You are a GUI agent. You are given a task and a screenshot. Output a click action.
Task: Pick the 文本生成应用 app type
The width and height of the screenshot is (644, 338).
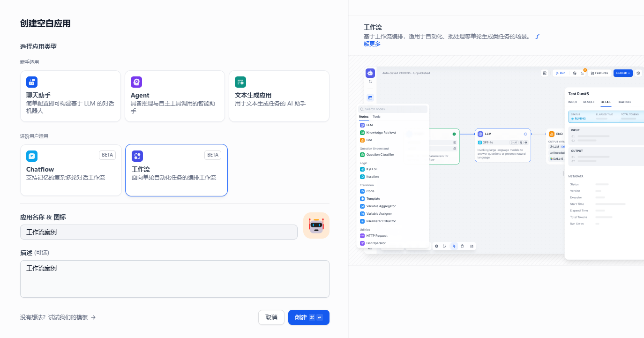point(279,96)
